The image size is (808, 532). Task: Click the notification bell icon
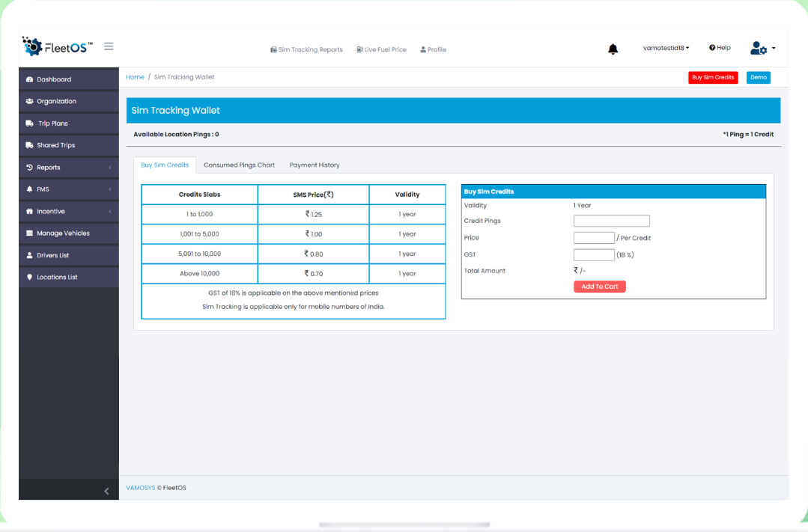613,49
